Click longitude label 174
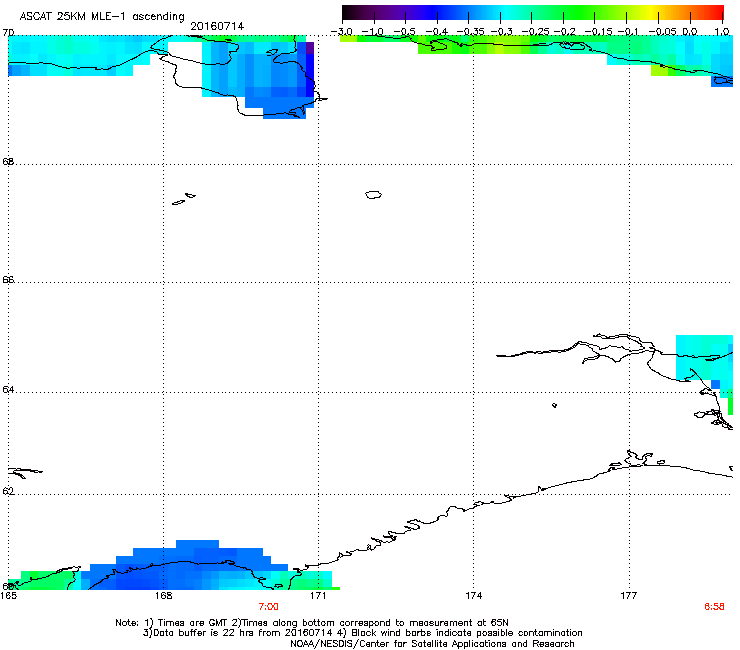740x650 pixels. pos(473,596)
